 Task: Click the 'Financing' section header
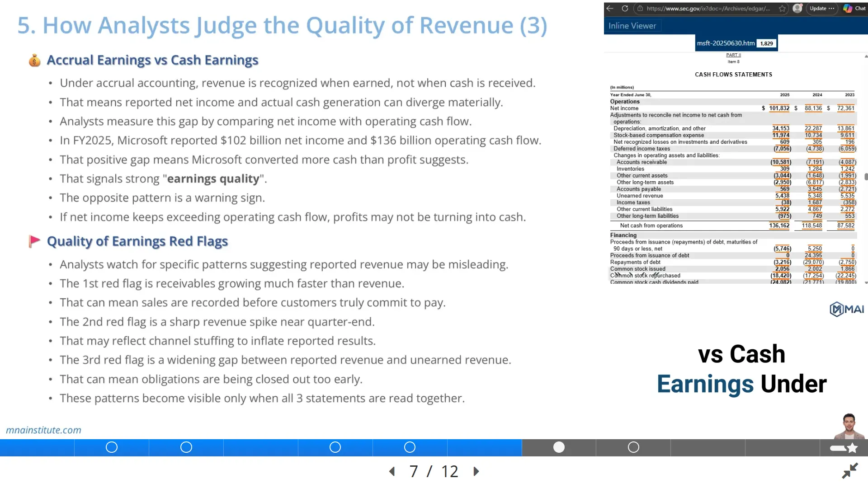(623, 235)
